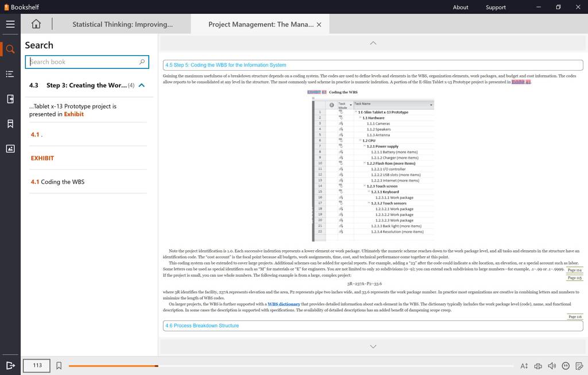This screenshot has height=375, width=588.
Task: Open the notebook highlights icon
Action: pyautogui.click(x=10, y=99)
